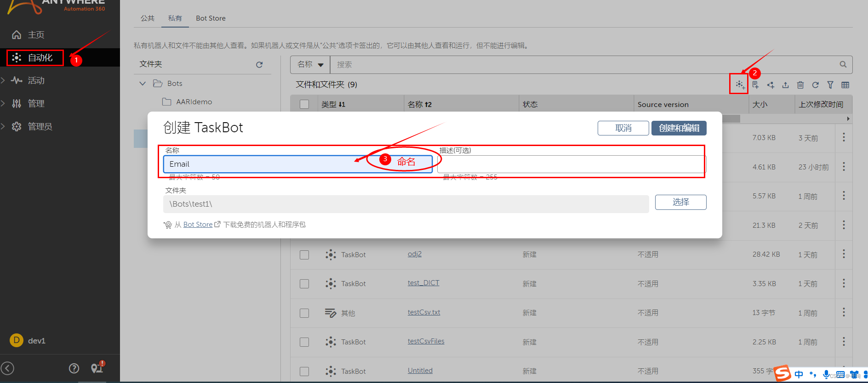Image resolution: width=868 pixels, height=383 pixels.
Task: Switch to the 私有 tab
Action: click(x=175, y=18)
